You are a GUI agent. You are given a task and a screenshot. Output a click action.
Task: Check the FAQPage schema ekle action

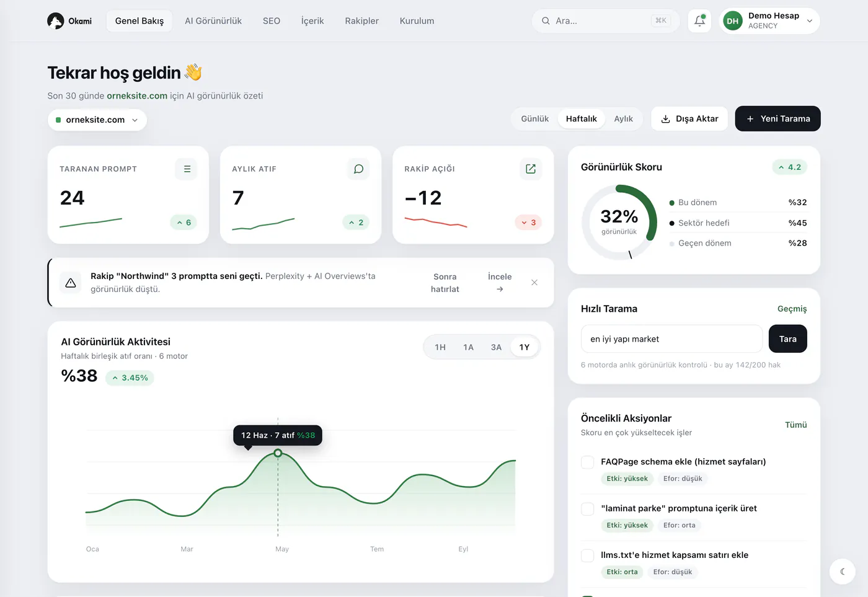588,462
